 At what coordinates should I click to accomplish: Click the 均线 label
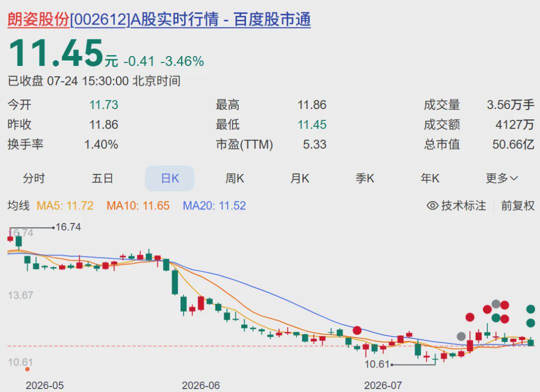click(x=18, y=205)
